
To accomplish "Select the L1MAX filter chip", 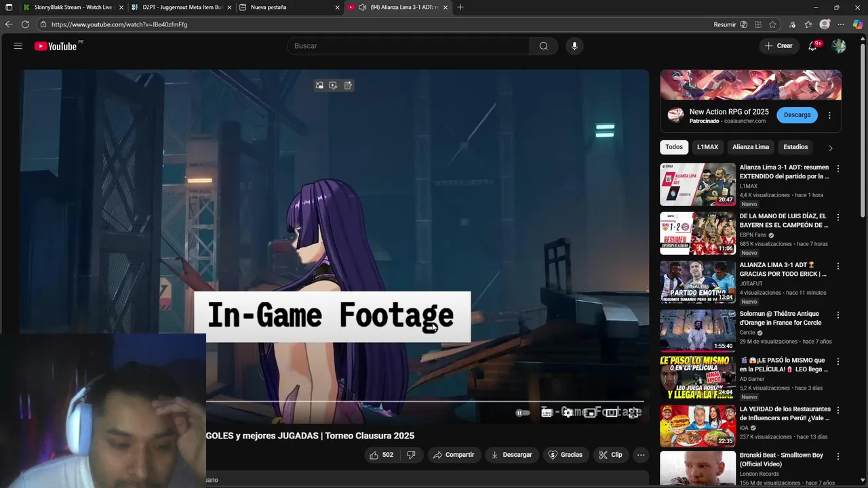I will [707, 147].
